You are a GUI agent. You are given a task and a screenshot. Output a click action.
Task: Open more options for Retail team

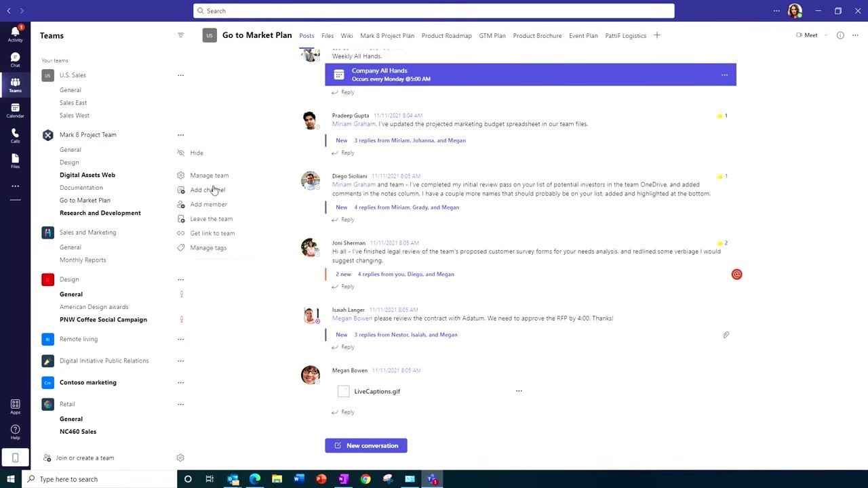click(180, 404)
